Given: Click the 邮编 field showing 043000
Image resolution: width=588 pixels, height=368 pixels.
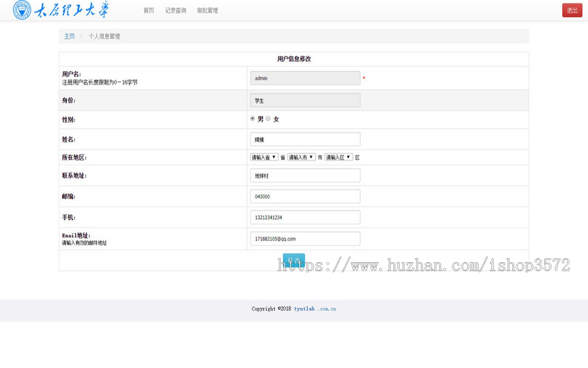Looking at the screenshot, I should coord(305,197).
